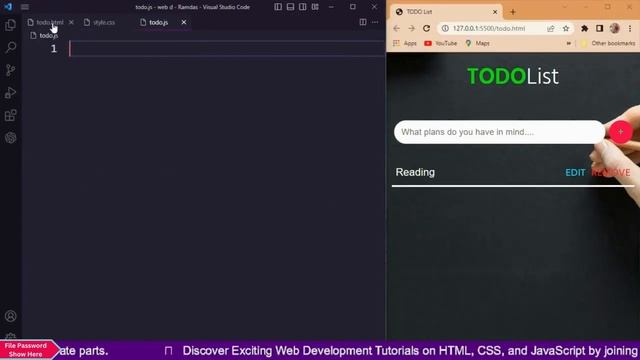640x360 pixels.
Task: Go back in Chrome browser
Action: [x=396, y=28]
